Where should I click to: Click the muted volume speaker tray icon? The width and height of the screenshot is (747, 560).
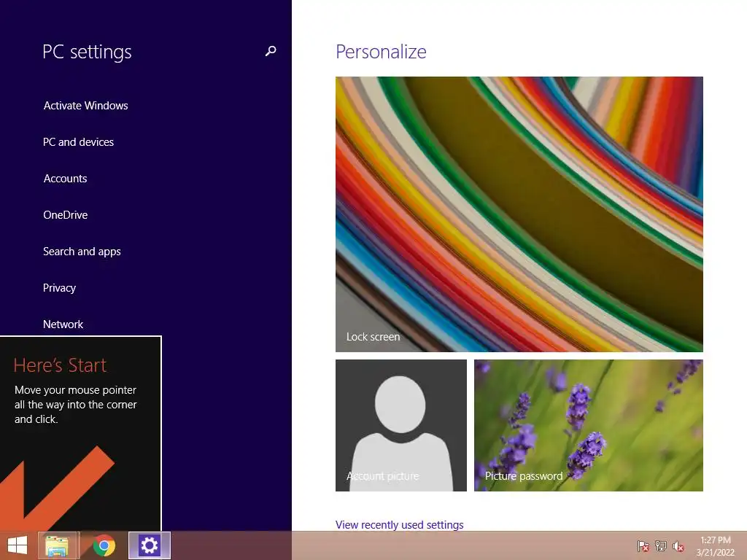click(678, 545)
